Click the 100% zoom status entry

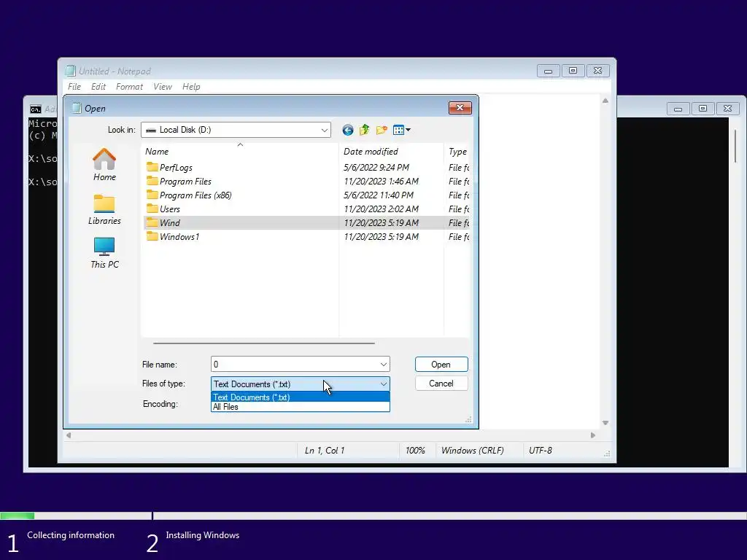415,451
